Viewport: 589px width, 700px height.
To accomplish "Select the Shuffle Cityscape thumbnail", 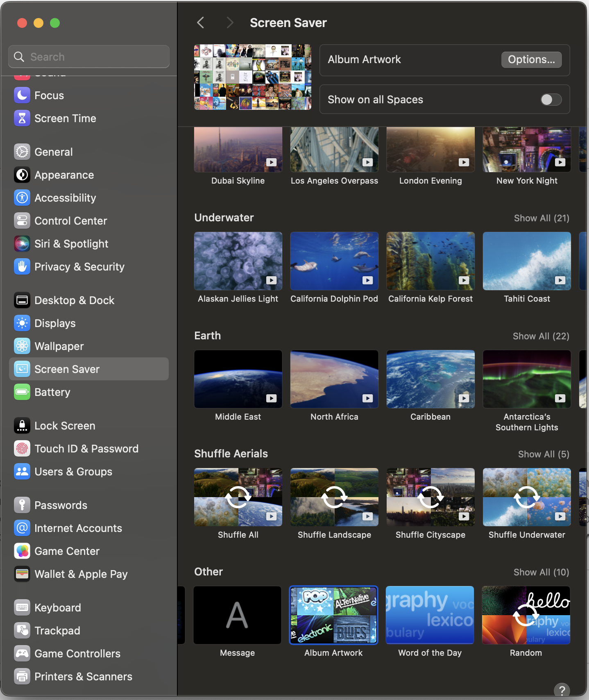I will click(431, 497).
